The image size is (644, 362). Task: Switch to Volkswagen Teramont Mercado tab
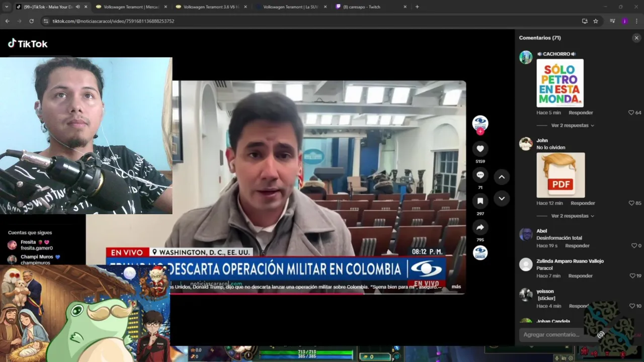[x=131, y=7]
